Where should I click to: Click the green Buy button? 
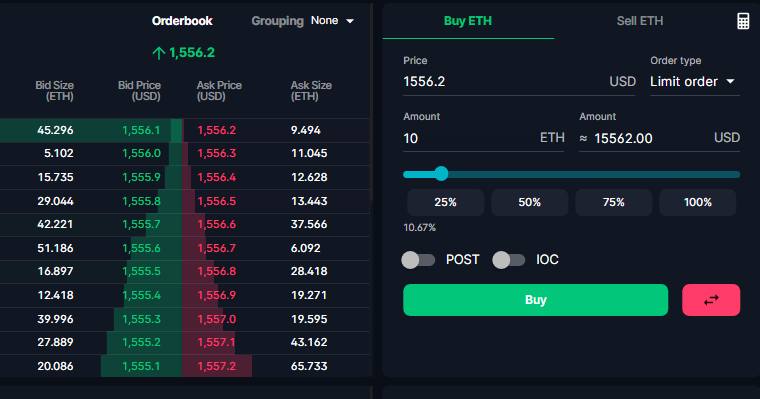[536, 300]
